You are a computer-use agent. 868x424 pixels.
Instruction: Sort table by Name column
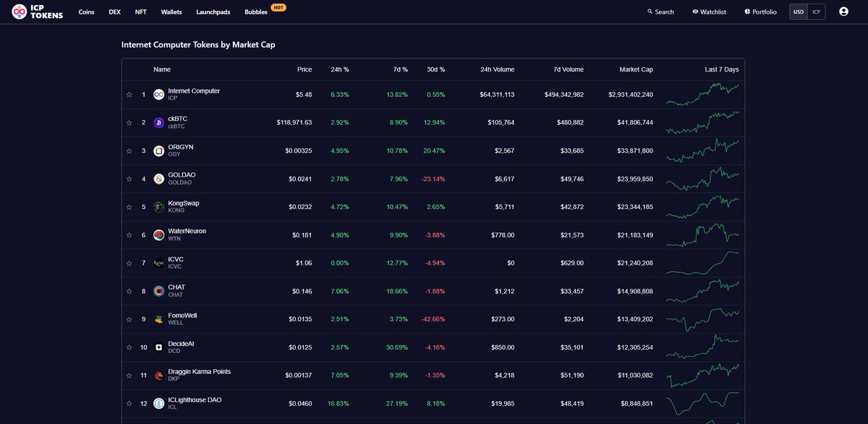click(x=162, y=69)
